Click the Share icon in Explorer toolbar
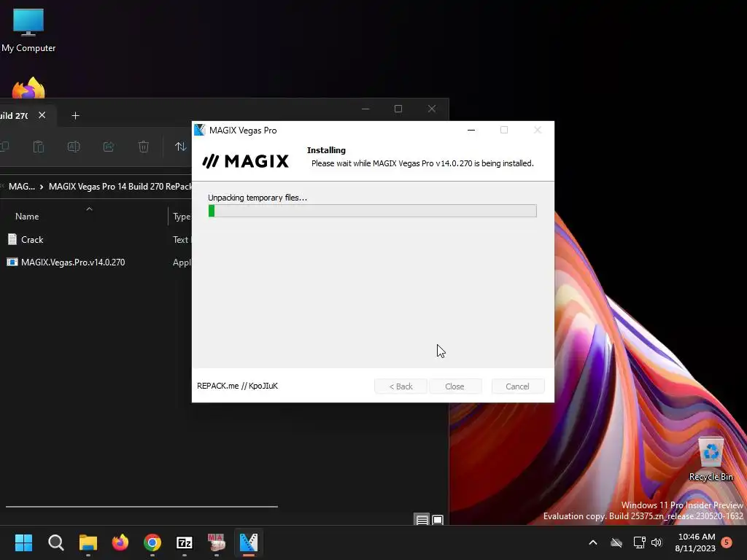 [x=109, y=147]
